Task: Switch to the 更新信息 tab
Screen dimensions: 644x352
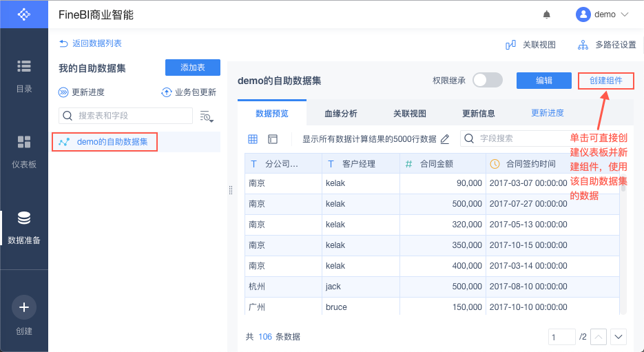Action: click(x=479, y=114)
